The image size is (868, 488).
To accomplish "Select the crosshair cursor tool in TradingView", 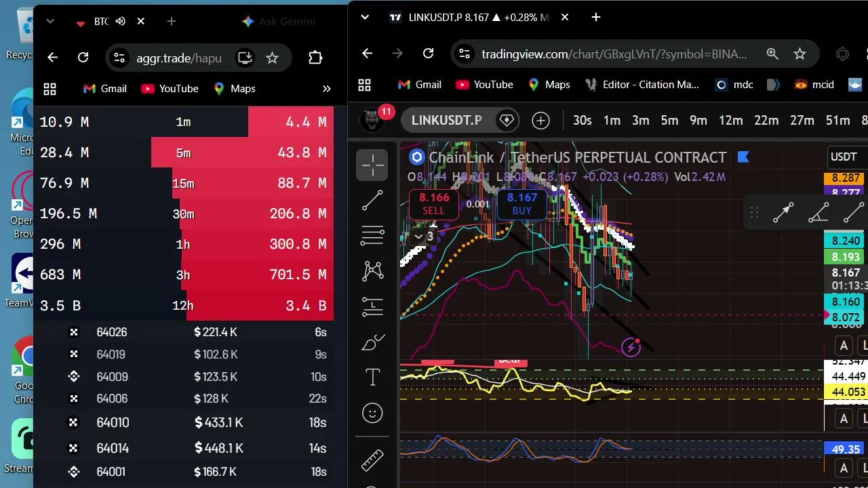I will coord(372,165).
